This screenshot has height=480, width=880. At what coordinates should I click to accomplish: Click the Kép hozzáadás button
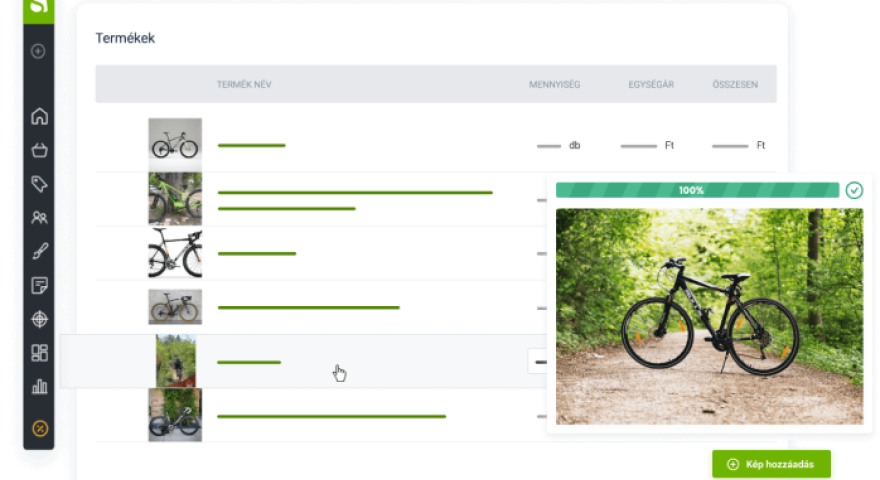[771, 464]
